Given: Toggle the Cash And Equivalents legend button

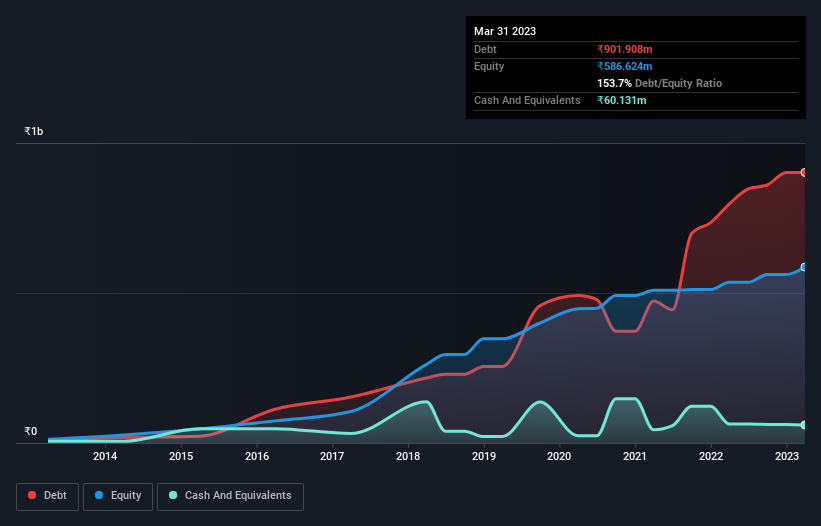Looking at the screenshot, I should 230,496.
